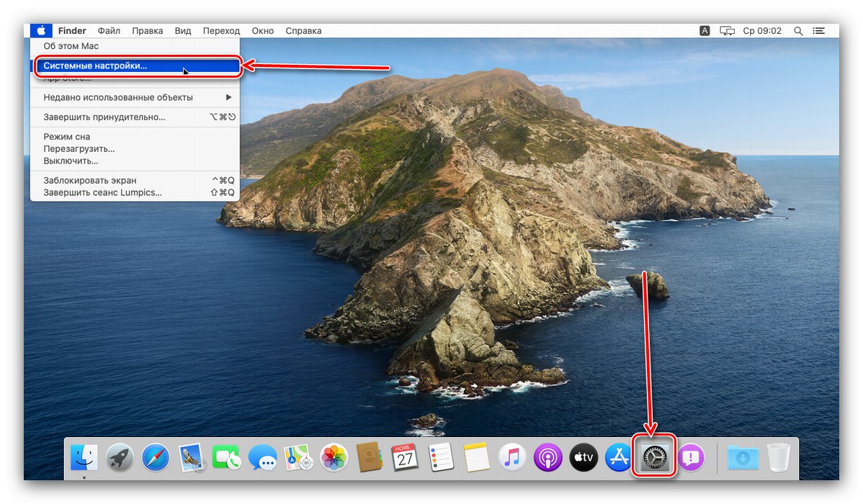Open the Правка menu
The image size is (863, 504).
click(148, 31)
